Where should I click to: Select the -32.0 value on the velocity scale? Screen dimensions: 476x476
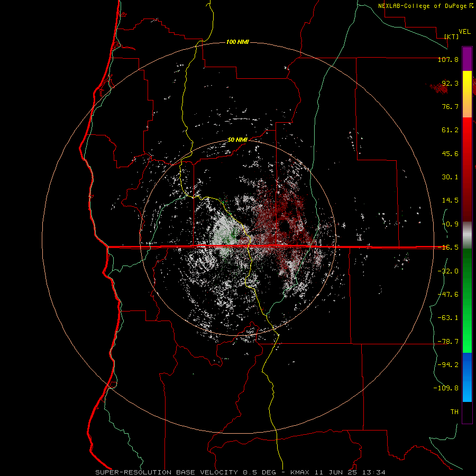coord(448,271)
